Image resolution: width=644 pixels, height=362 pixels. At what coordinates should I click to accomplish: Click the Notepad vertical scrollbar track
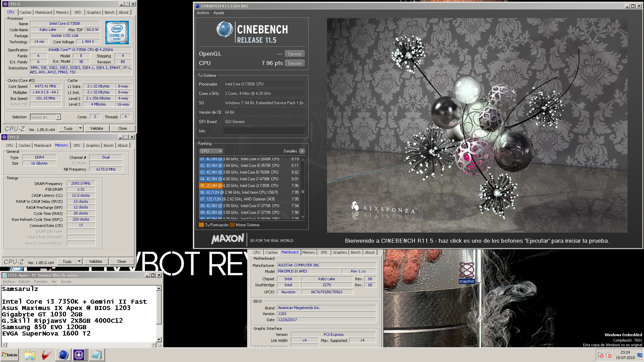point(159,313)
